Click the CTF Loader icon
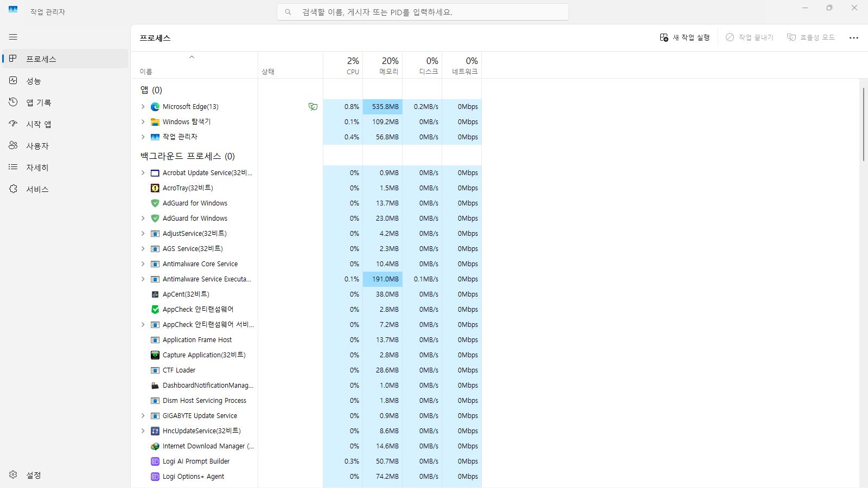Viewport: 868px width, 488px height. [155, 370]
